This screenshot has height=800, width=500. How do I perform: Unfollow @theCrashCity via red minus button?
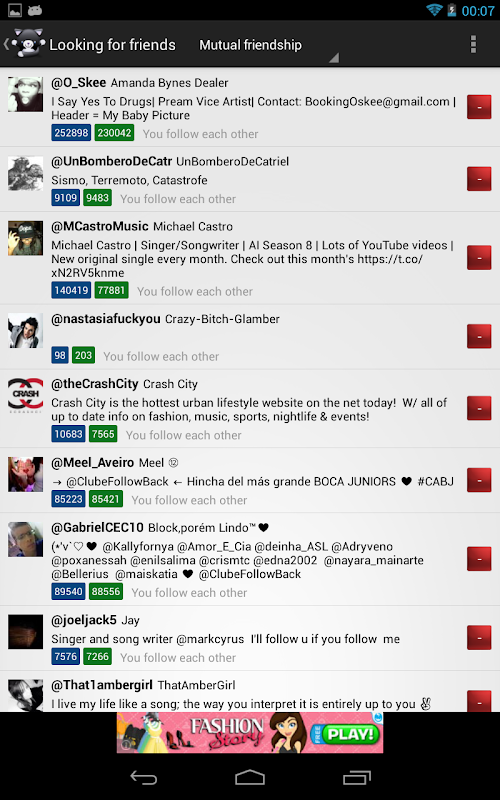(x=479, y=408)
